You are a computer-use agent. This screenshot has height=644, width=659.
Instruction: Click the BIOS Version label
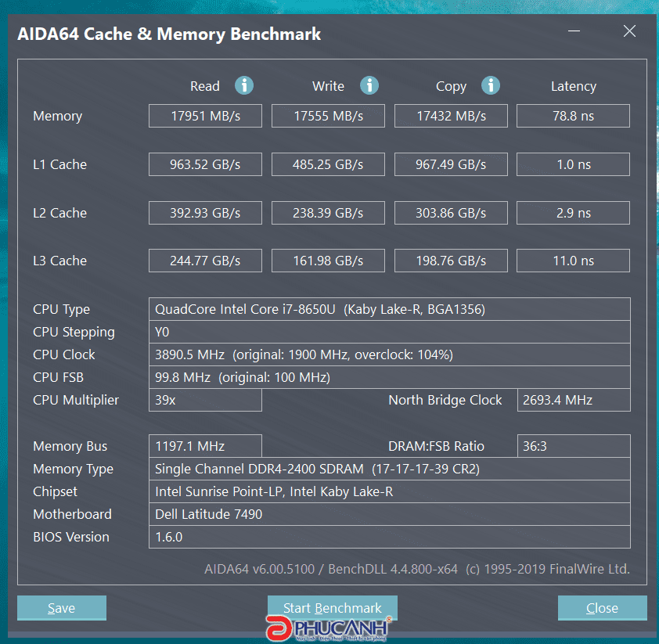pos(71,537)
